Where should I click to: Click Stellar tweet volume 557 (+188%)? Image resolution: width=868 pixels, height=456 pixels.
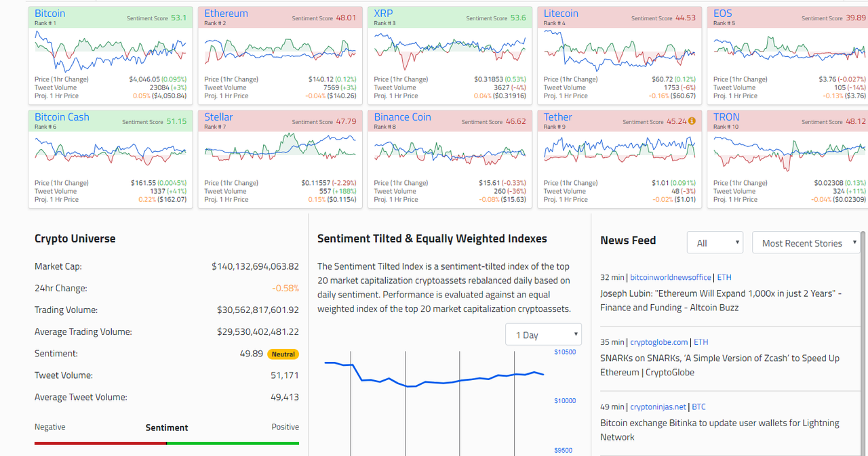[338, 191]
